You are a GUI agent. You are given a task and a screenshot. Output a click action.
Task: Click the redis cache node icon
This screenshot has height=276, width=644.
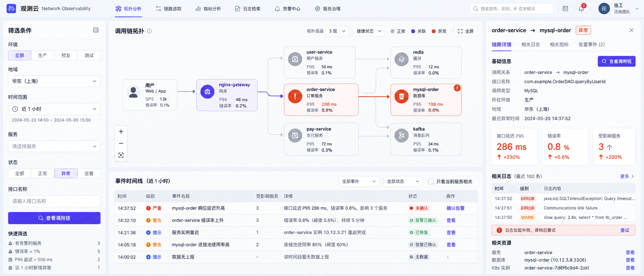401,59
